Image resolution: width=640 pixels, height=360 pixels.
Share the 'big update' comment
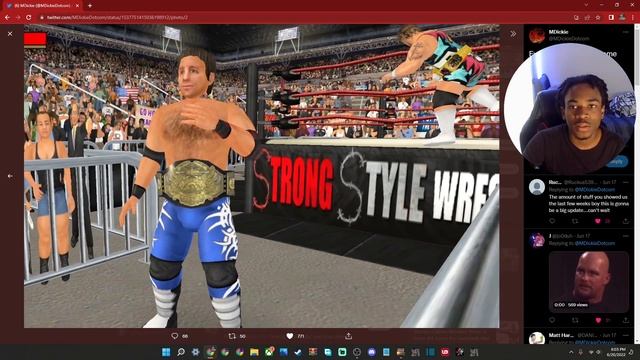(x=626, y=221)
